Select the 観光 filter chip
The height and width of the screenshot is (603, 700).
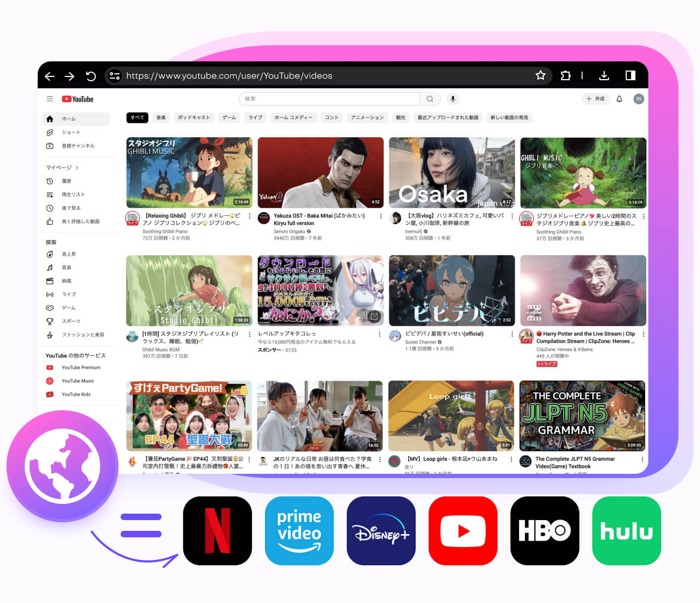[x=401, y=117]
